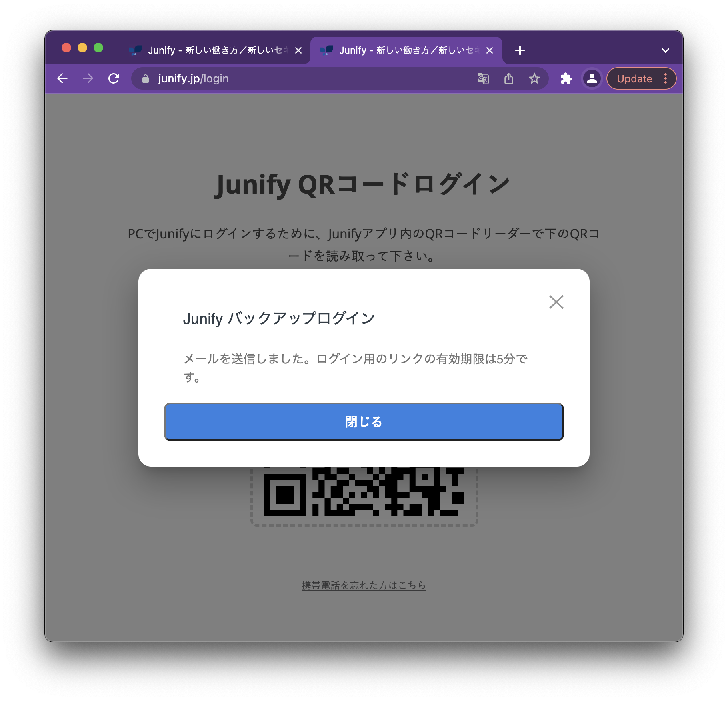Close the active second Junify tab
This screenshot has height=701, width=728.
point(490,50)
